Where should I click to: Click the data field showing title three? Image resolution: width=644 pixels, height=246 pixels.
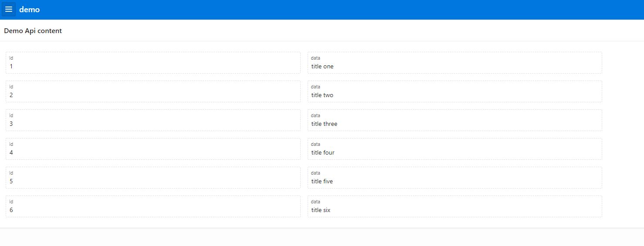click(x=455, y=120)
